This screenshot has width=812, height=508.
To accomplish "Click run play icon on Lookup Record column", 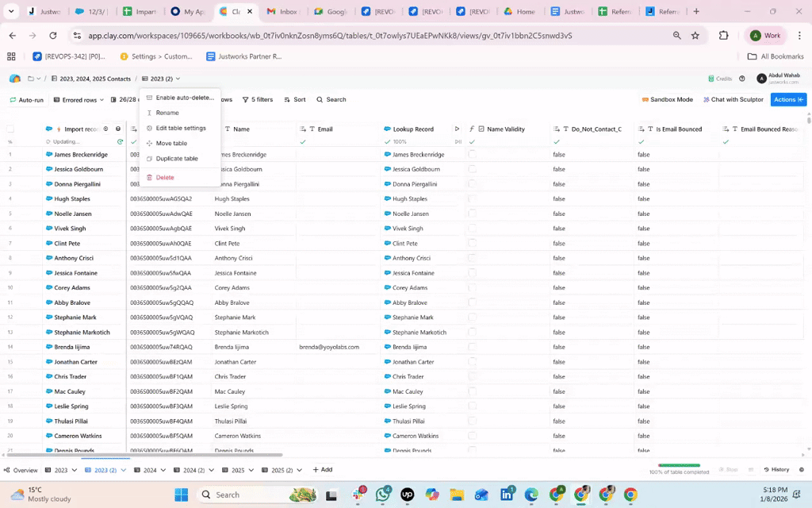I will 457,129.
